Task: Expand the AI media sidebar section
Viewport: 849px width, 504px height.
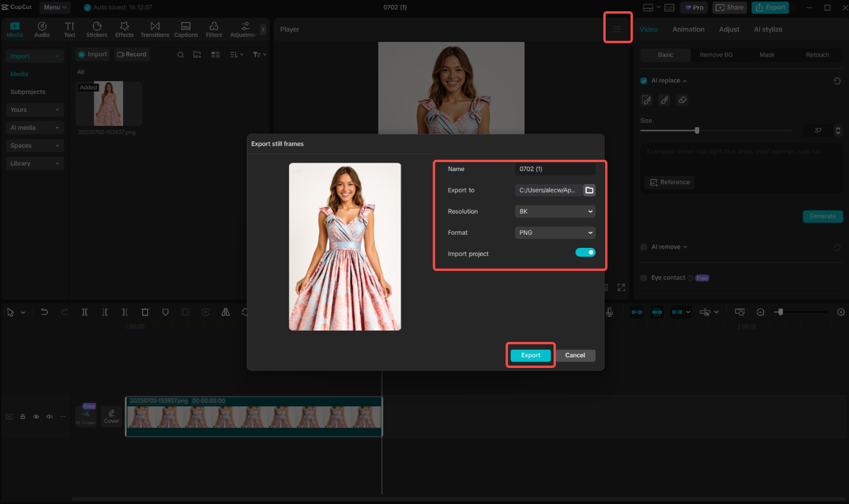Action: tap(34, 128)
